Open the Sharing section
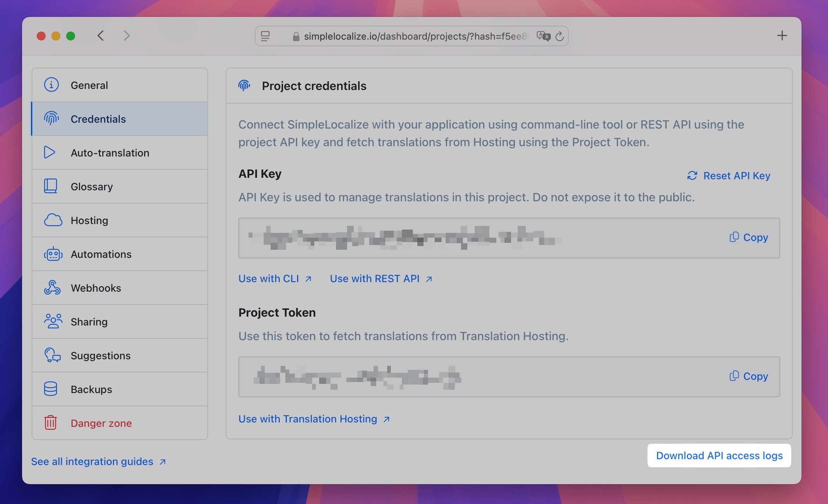828x504 pixels. point(120,322)
